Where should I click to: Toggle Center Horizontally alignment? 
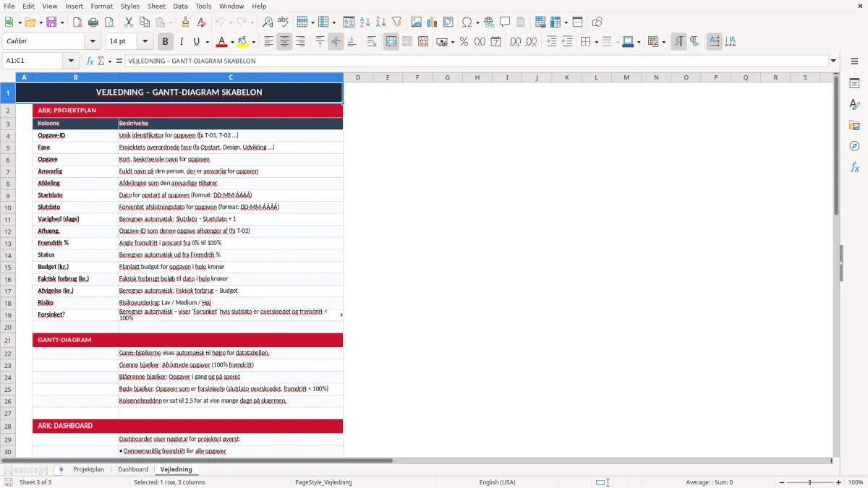284,42
